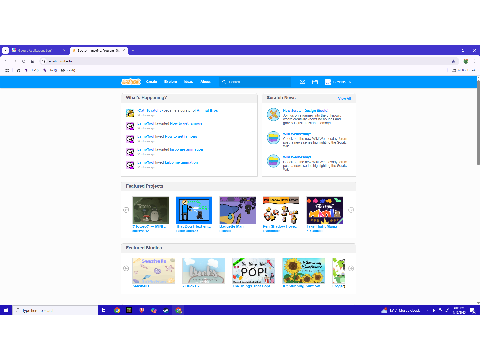The image size is (480, 360).
Task: Click the first Scratch News headline link
Action: (305, 110)
